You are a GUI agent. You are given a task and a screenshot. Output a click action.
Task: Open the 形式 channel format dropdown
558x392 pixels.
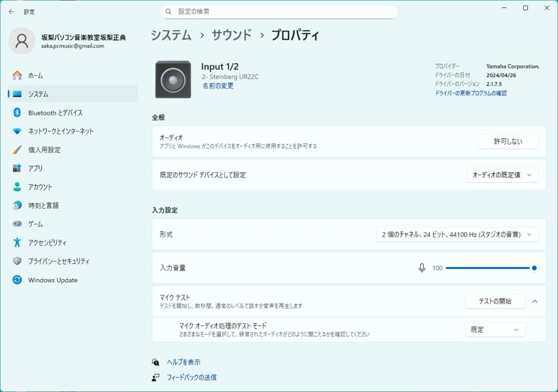coord(457,234)
